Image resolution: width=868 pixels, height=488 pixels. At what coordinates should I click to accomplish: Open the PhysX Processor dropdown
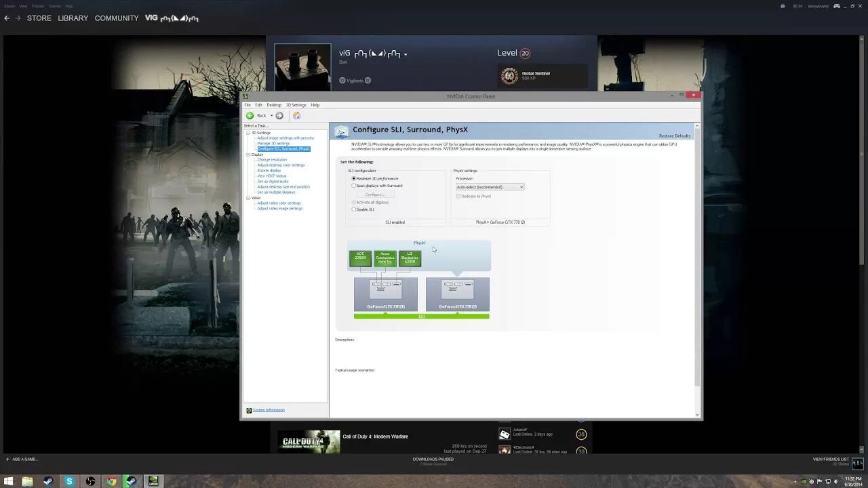coord(490,187)
